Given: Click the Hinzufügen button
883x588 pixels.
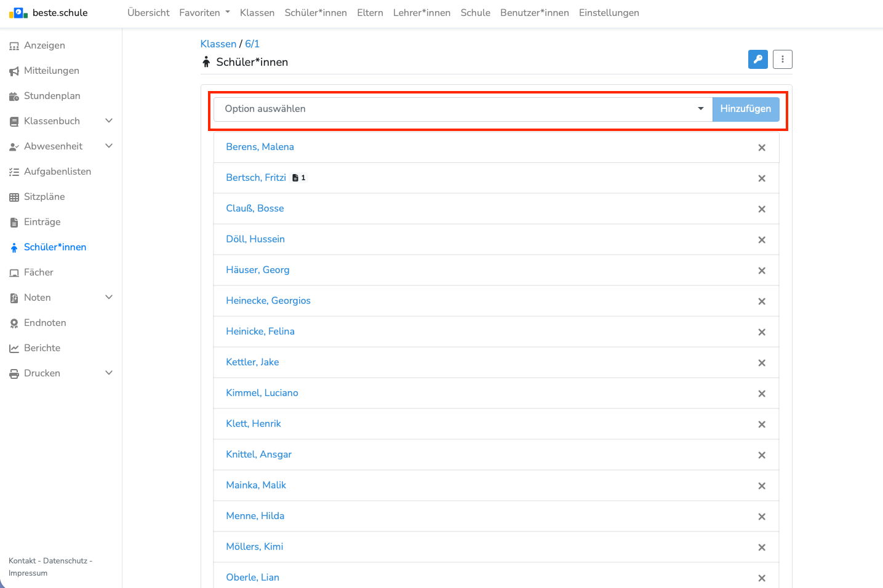Looking at the screenshot, I should coord(745,109).
